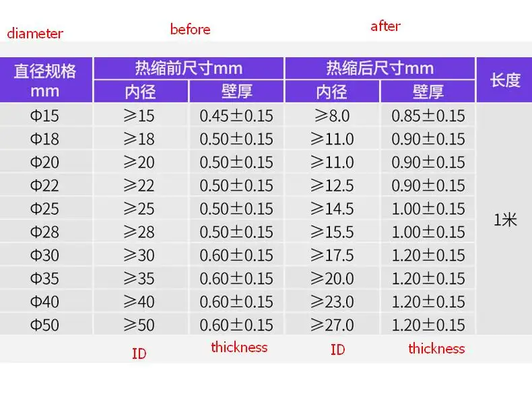Click the red 'after' annotation
Viewport: 532px width, 404px height.
385,26
